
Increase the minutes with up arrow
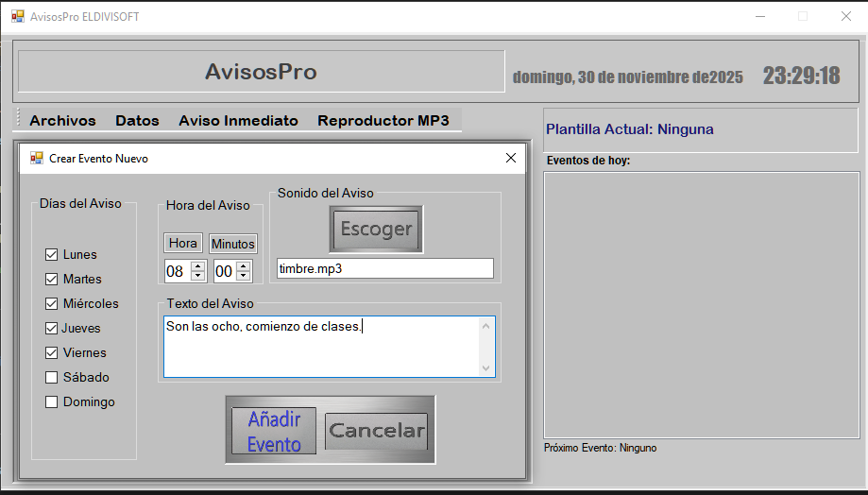[x=244, y=266]
